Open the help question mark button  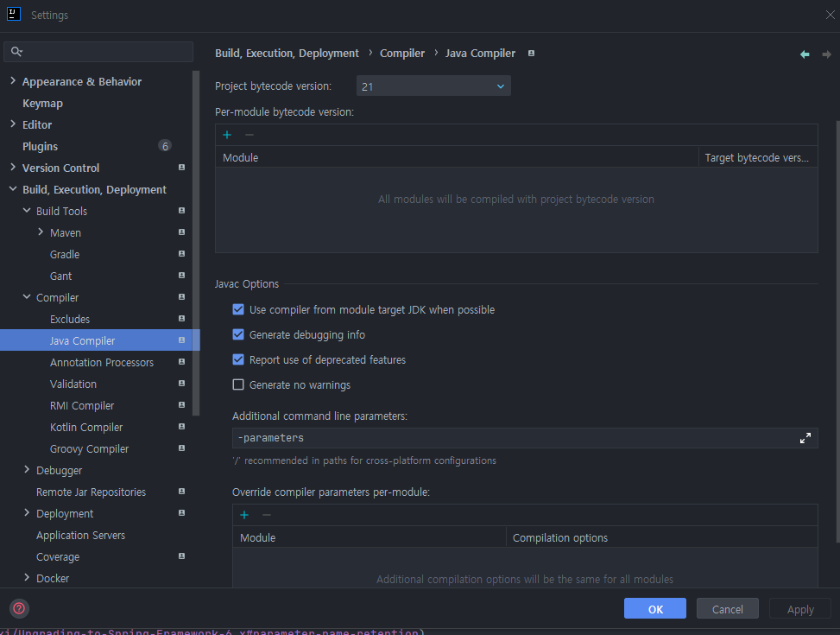[x=19, y=608]
